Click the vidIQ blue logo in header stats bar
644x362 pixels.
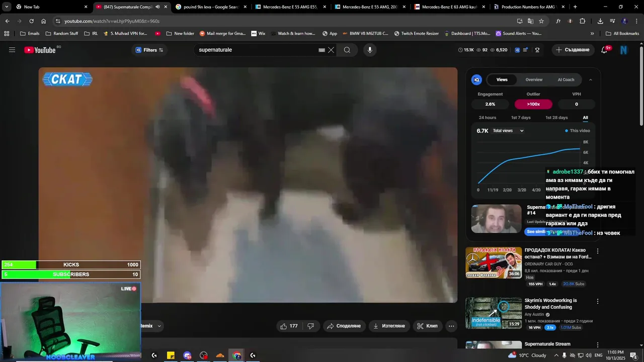(517, 50)
